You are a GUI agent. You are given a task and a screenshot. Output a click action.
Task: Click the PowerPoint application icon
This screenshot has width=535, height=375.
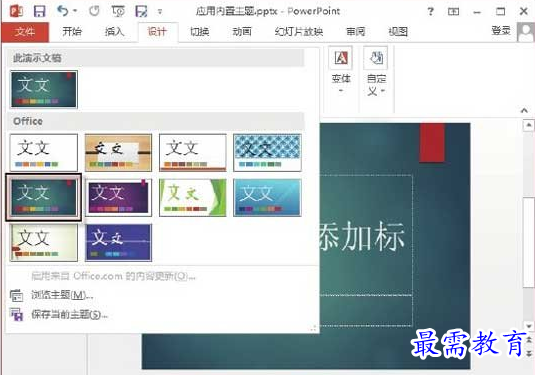click(17, 11)
